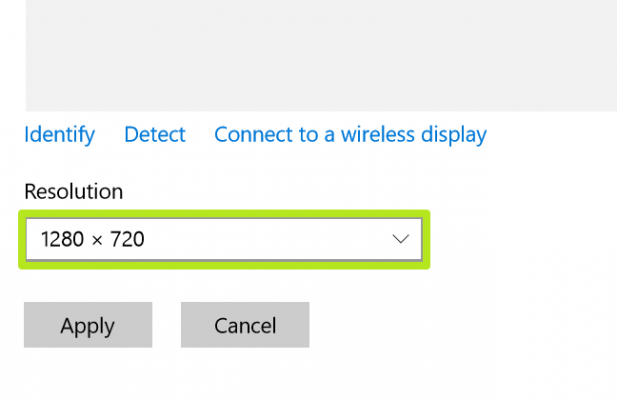Expand the Resolution dropdown arrow
Viewport: 617px width, 400px height.
(x=401, y=239)
